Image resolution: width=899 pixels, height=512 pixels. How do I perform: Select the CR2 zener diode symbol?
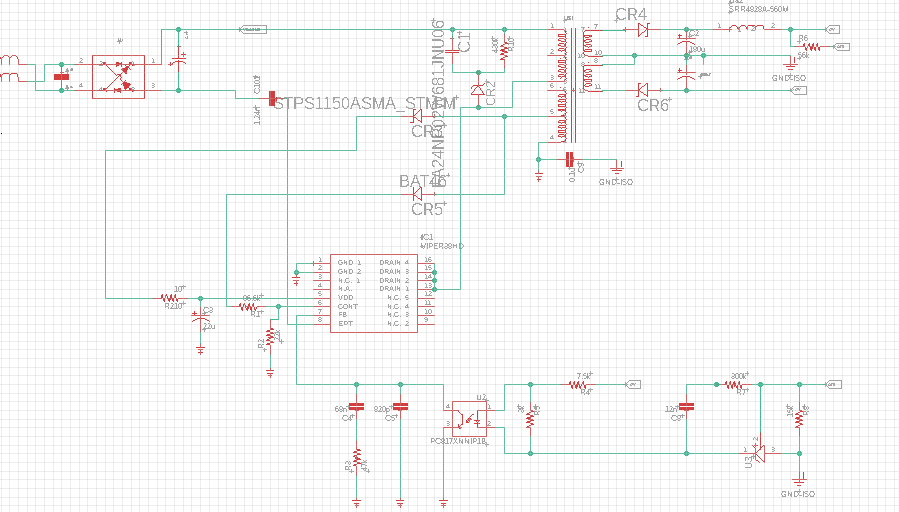point(478,89)
